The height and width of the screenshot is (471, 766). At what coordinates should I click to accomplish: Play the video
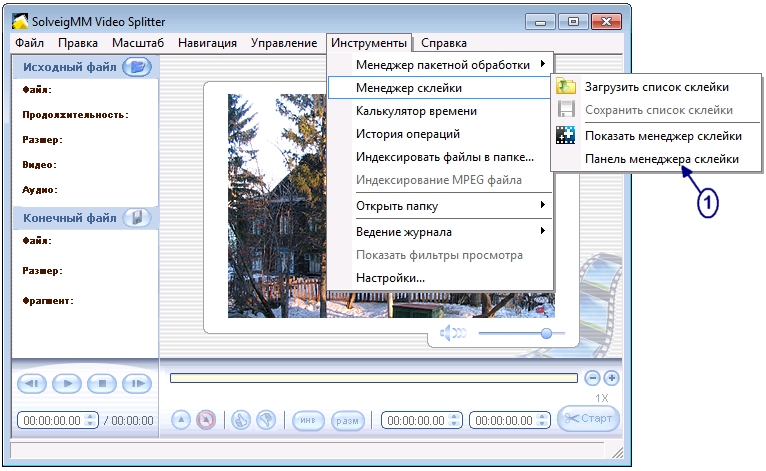pyautogui.click(x=67, y=384)
